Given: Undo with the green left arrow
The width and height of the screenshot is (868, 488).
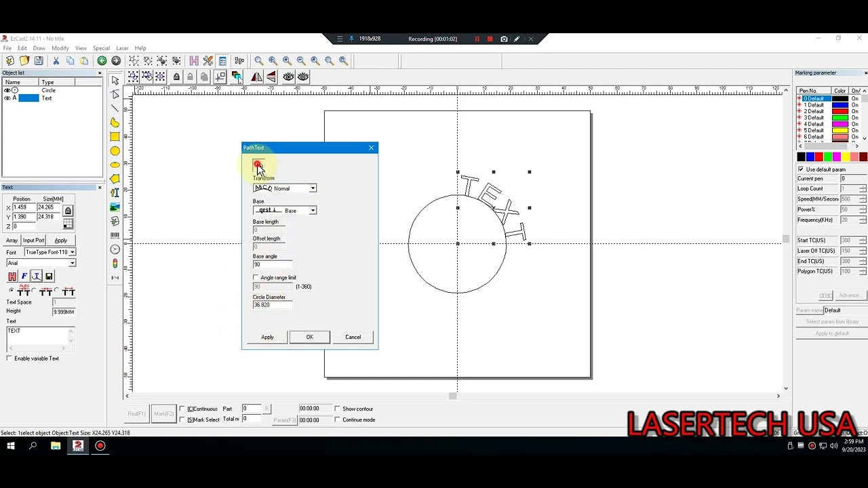Looking at the screenshot, I should 102,61.
